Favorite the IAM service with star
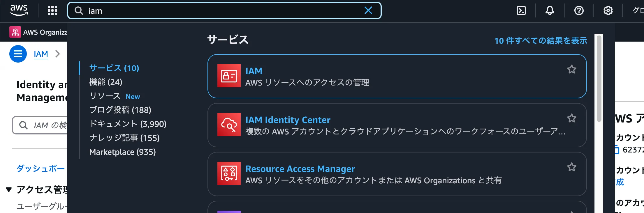 point(571,70)
